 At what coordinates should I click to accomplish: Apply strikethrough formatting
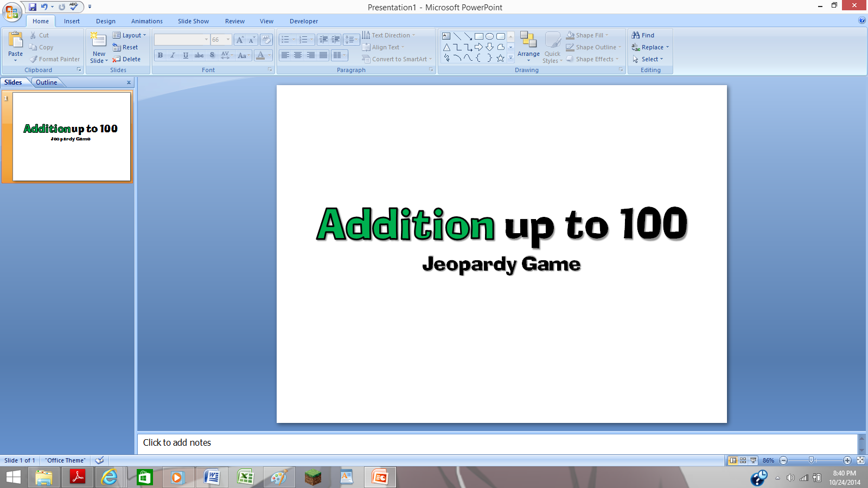(x=199, y=55)
